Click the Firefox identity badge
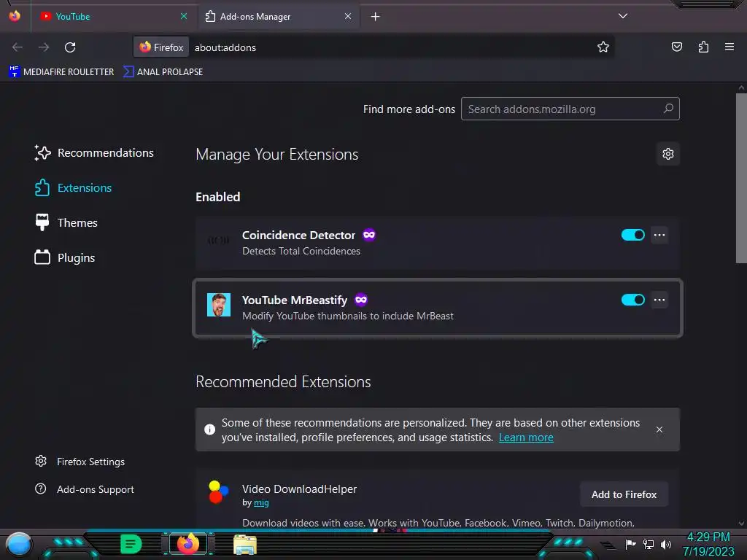The height and width of the screenshot is (560, 747). 161,47
